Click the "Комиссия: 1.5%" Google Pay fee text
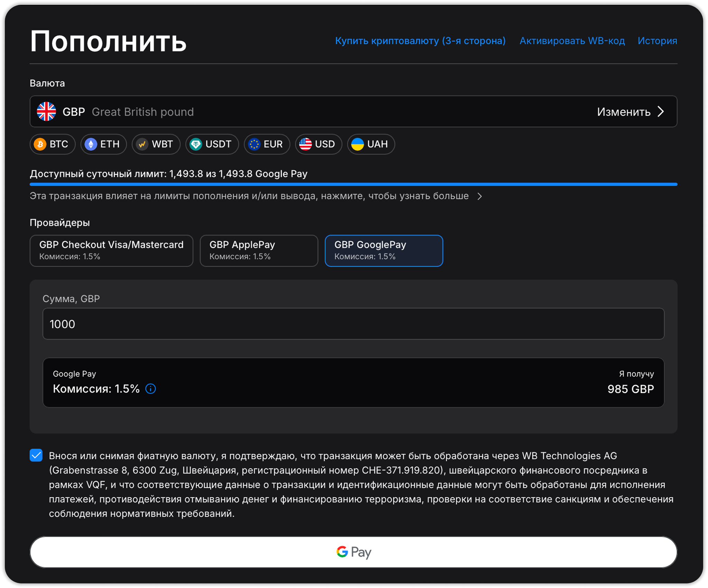The width and height of the screenshot is (708, 588). pyautogui.click(x=96, y=389)
